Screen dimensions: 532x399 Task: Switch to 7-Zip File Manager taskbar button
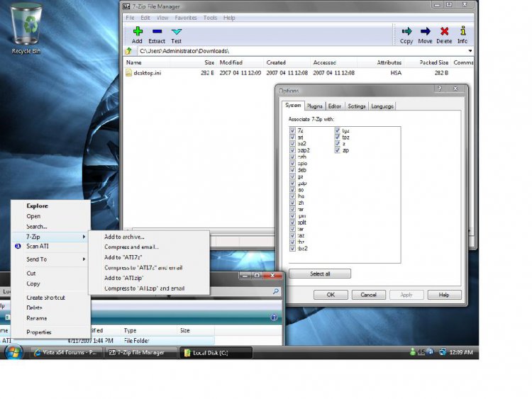pyautogui.click(x=141, y=352)
